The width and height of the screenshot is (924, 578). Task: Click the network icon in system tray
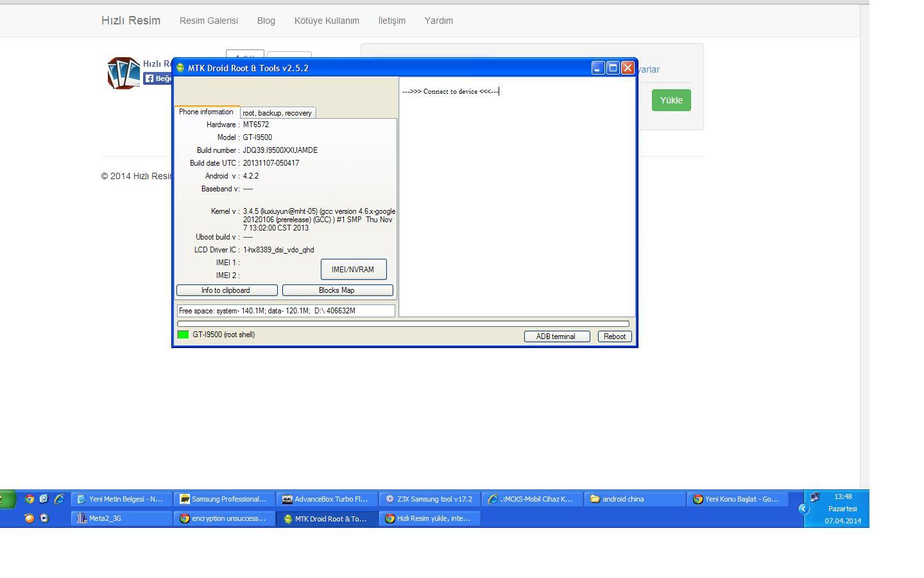pyautogui.click(x=814, y=497)
